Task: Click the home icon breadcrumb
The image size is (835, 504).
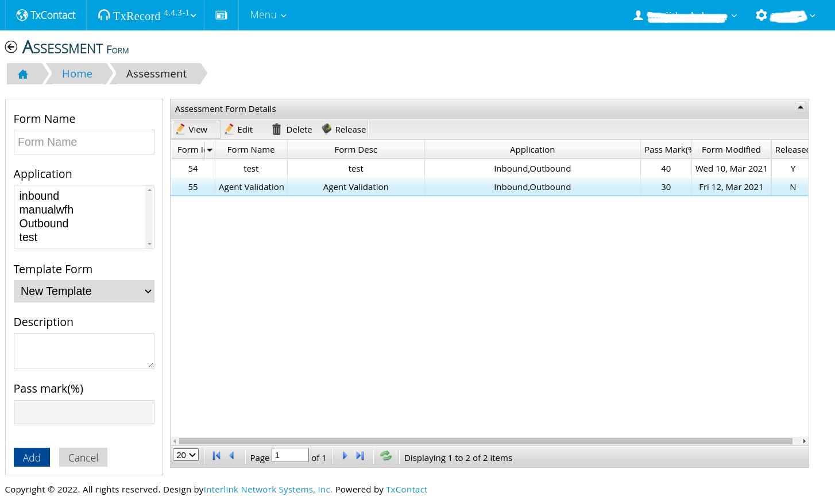Action: [x=23, y=74]
